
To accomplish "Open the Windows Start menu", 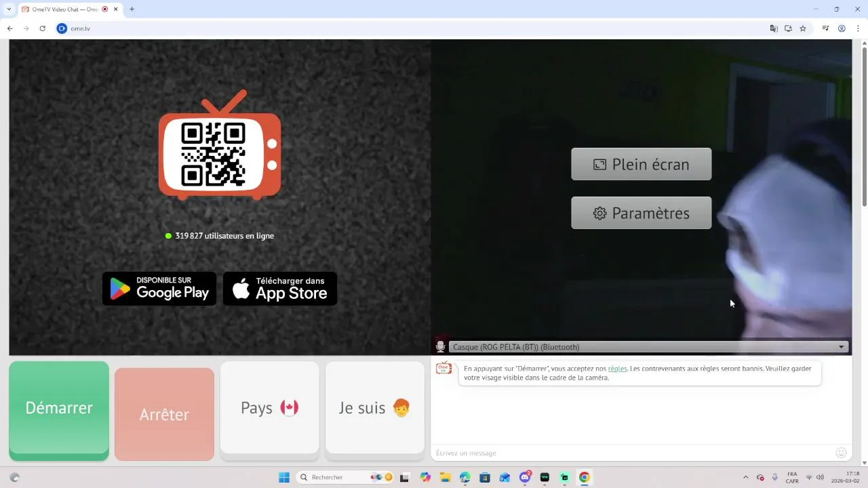I will 284,477.
